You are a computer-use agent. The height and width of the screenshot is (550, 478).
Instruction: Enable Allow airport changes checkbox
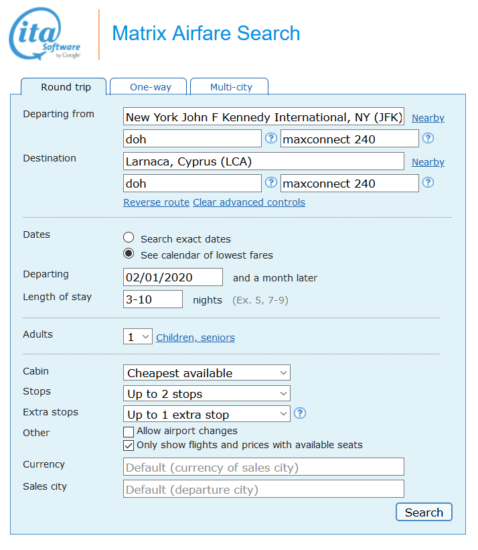click(x=128, y=431)
